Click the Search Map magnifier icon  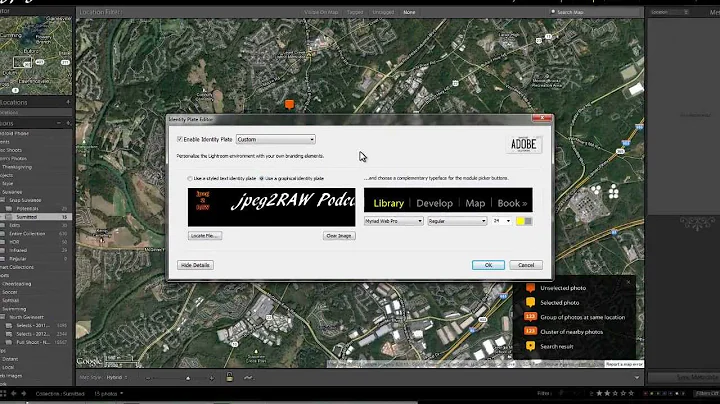pos(553,12)
